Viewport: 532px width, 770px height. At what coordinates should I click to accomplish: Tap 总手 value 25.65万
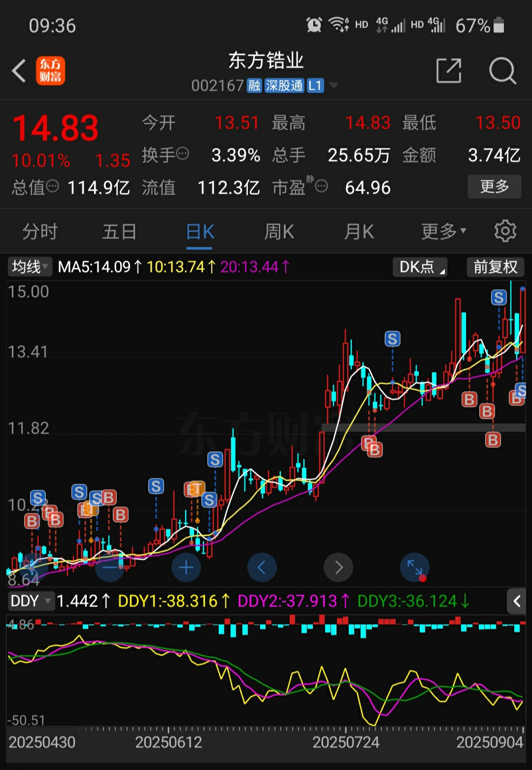pos(359,155)
